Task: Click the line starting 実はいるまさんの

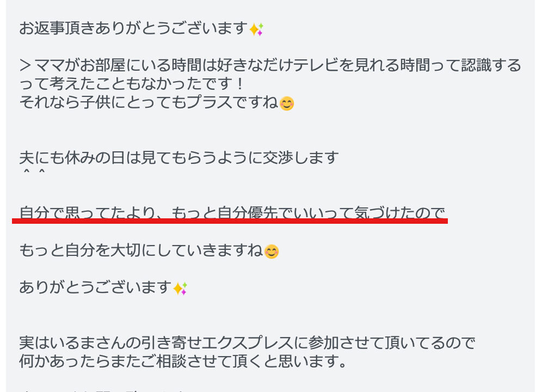Action: (247, 343)
